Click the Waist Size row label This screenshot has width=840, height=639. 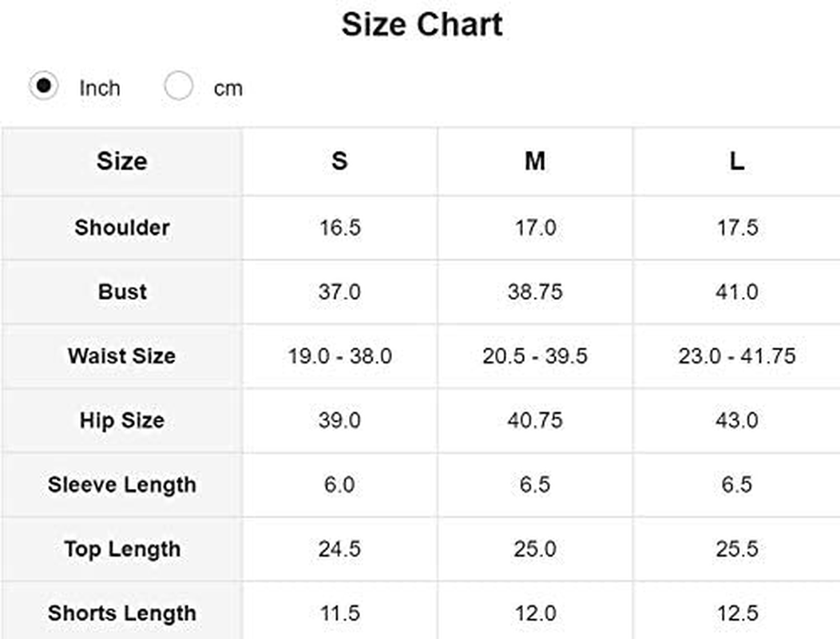pyautogui.click(x=121, y=355)
